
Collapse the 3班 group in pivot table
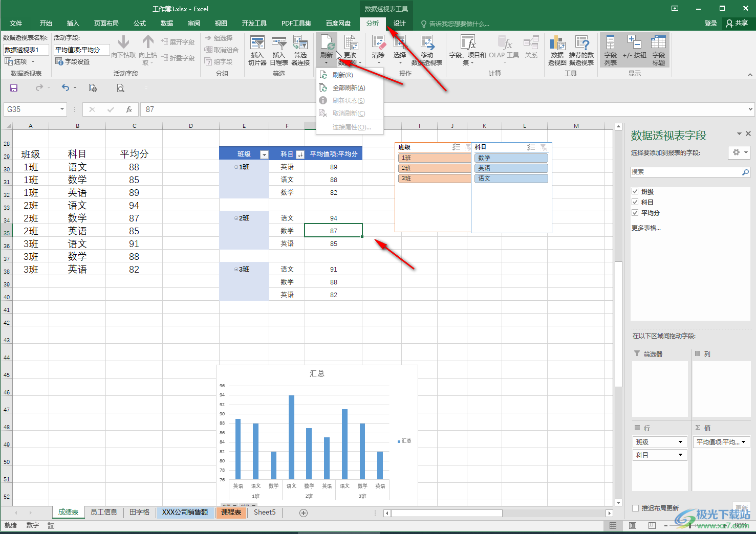click(x=236, y=270)
